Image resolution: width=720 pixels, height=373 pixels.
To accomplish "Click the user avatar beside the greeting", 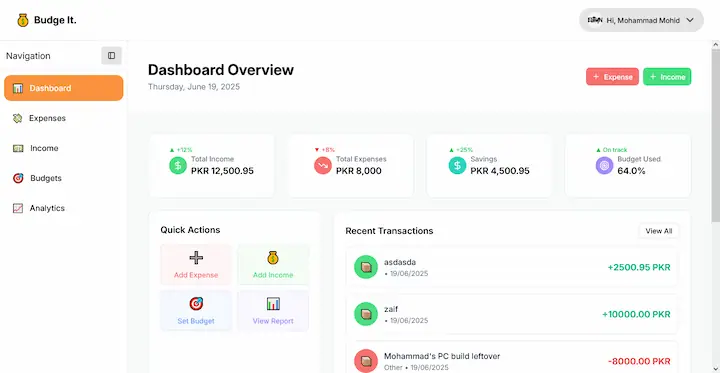I will coord(595,20).
